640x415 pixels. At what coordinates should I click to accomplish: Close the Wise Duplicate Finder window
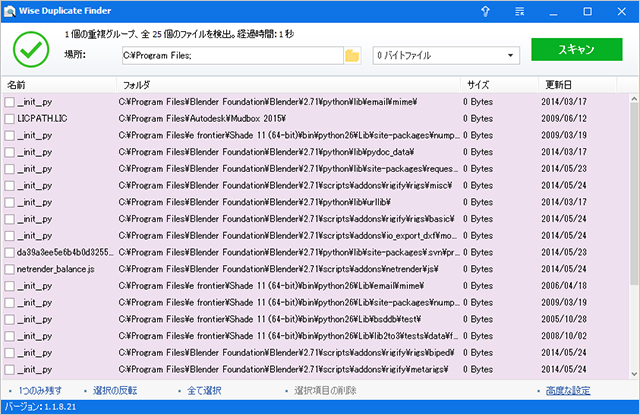point(621,11)
